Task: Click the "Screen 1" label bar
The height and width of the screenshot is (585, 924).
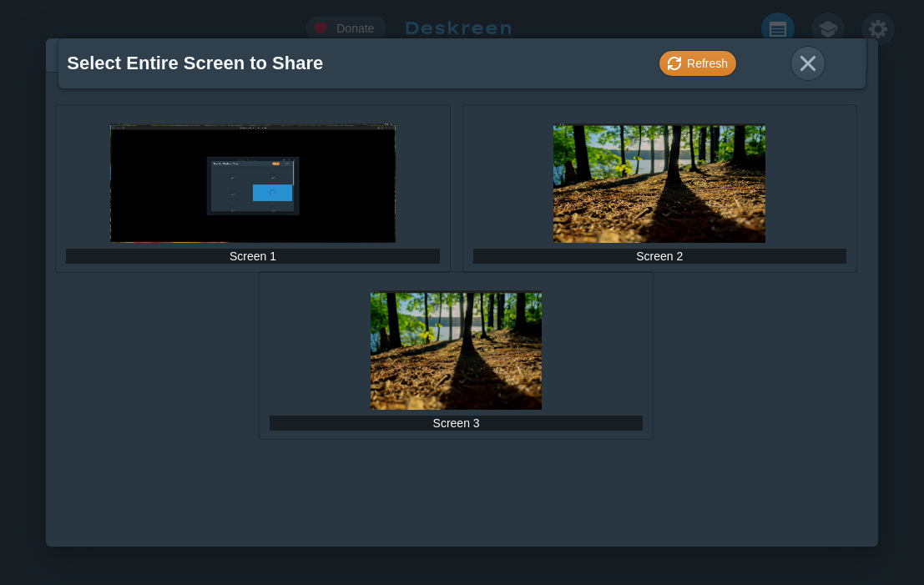Action: tap(252, 256)
